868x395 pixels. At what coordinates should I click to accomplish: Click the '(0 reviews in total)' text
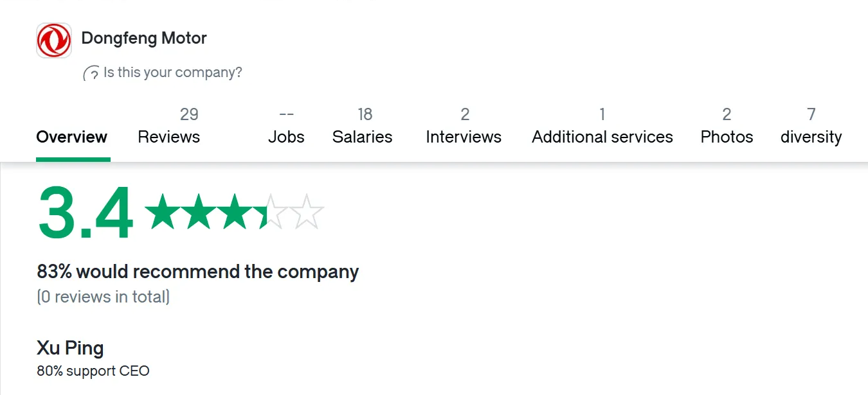click(x=104, y=297)
